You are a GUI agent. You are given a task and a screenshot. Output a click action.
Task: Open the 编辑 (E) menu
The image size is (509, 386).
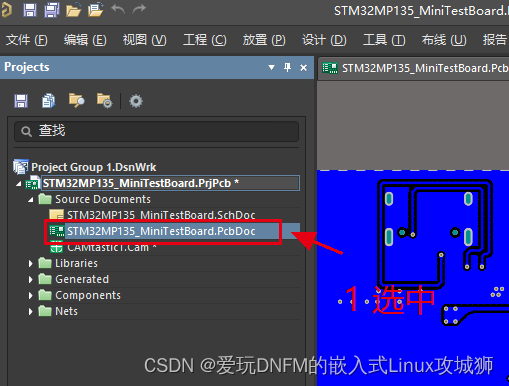pyautogui.click(x=85, y=40)
